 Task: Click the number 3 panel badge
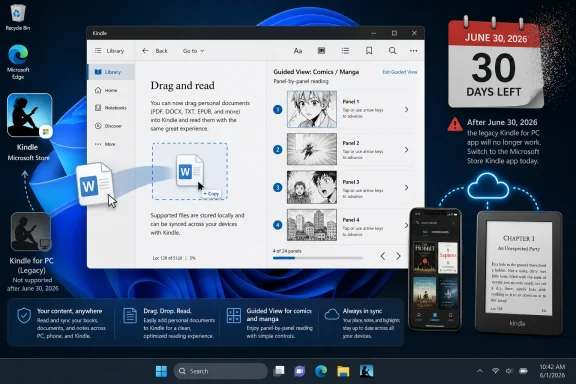[x=278, y=187]
